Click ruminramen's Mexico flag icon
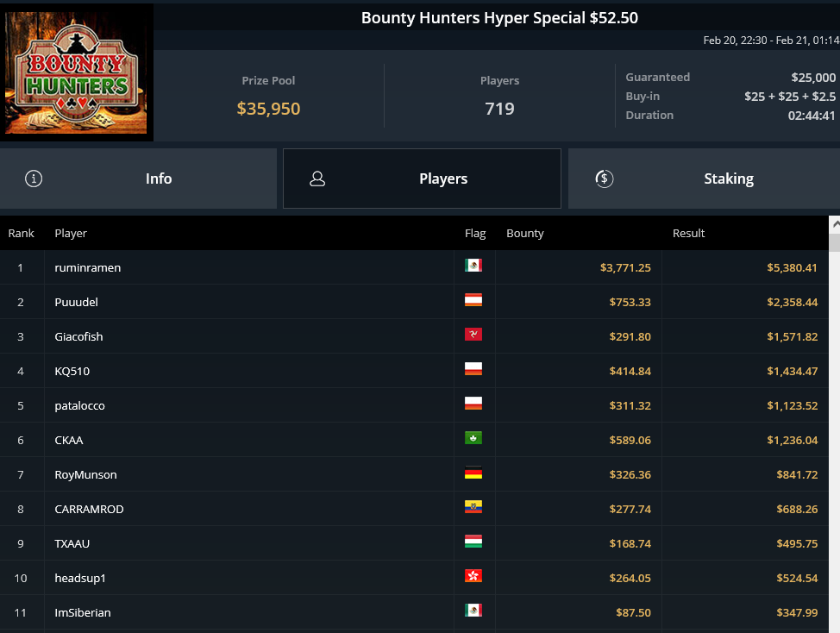 473,265
